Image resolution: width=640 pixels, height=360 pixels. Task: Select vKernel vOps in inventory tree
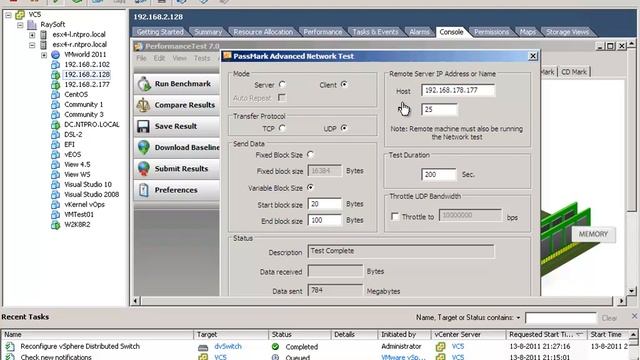pos(84,204)
